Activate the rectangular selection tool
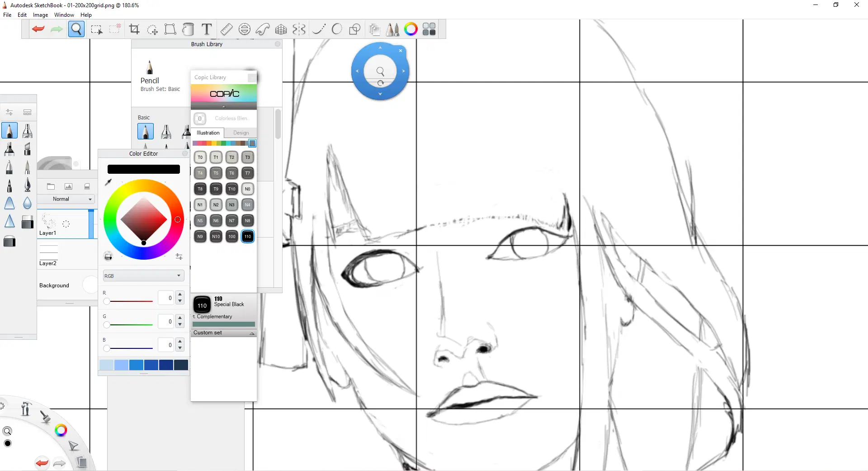868x471 pixels. click(96, 29)
